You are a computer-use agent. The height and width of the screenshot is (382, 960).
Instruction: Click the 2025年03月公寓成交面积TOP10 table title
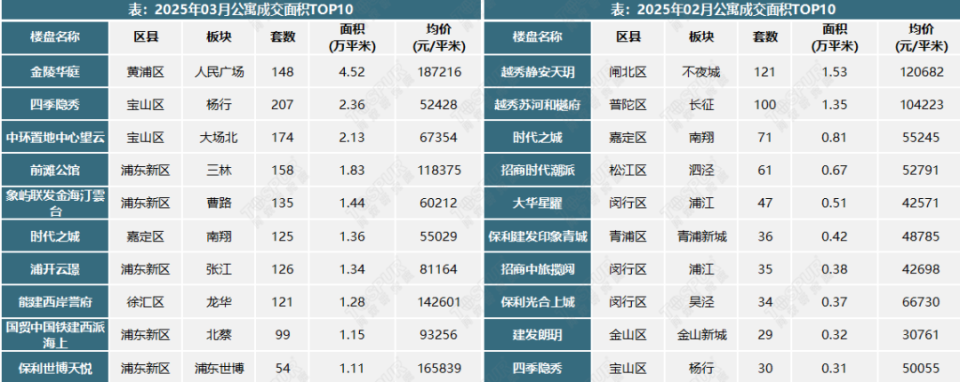(241, 10)
